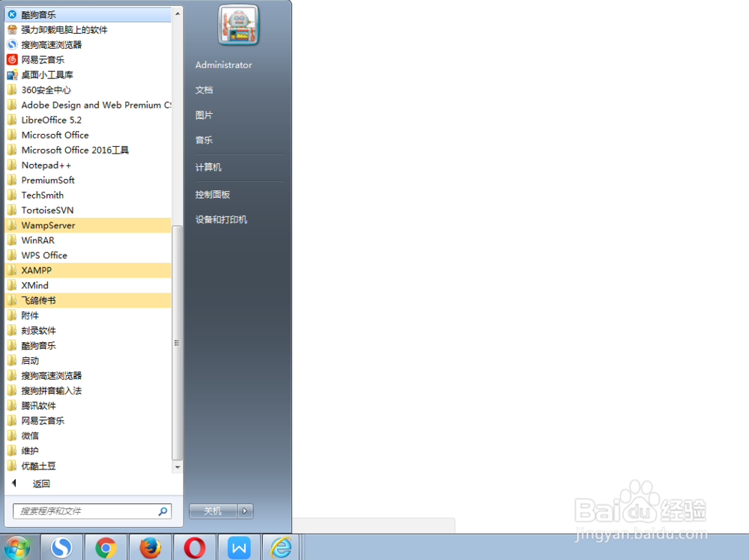Open Sogou browser from the taskbar
The width and height of the screenshot is (749, 560).
61,547
